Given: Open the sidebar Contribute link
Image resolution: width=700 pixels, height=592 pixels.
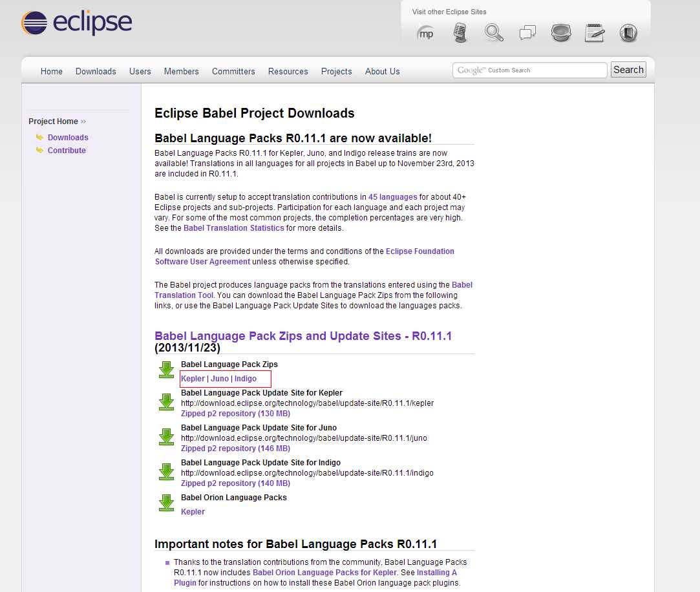Looking at the screenshot, I should click(x=67, y=151).
